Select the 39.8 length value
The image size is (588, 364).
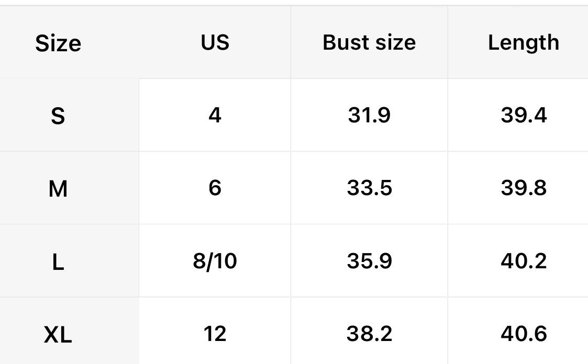pyautogui.click(x=523, y=187)
